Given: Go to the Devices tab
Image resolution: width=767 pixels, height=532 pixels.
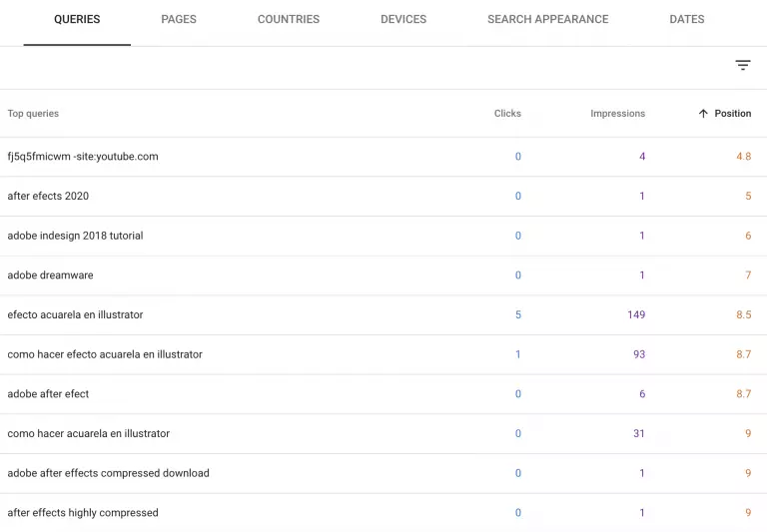Looking at the screenshot, I should tap(403, 19).
